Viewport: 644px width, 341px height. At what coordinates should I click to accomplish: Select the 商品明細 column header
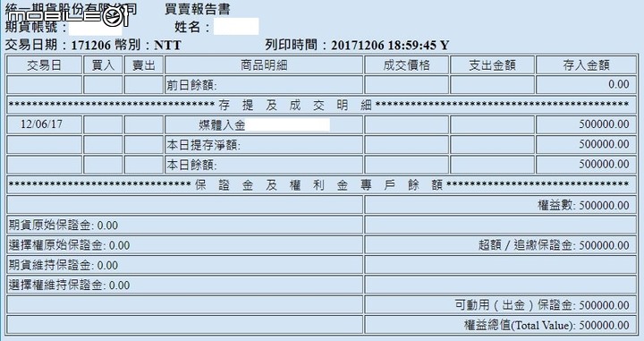tap(264, 65)
